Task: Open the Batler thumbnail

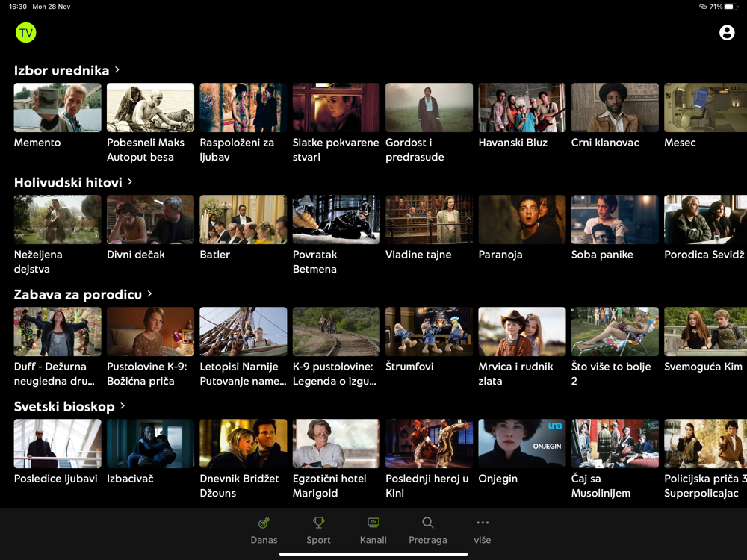Action: [x=244, y=220]
